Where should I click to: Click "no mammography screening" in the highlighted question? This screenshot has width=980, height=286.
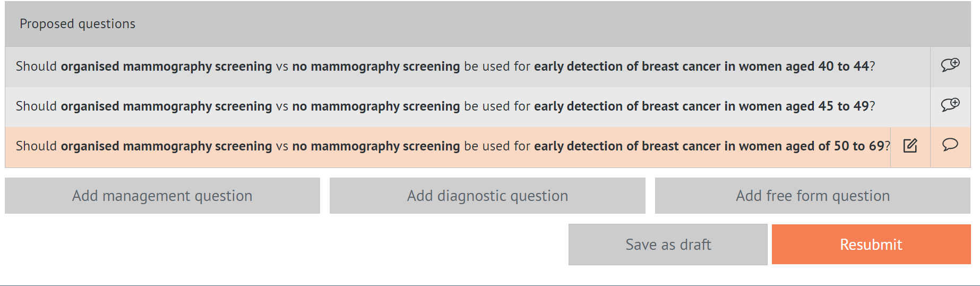[376, 146]
